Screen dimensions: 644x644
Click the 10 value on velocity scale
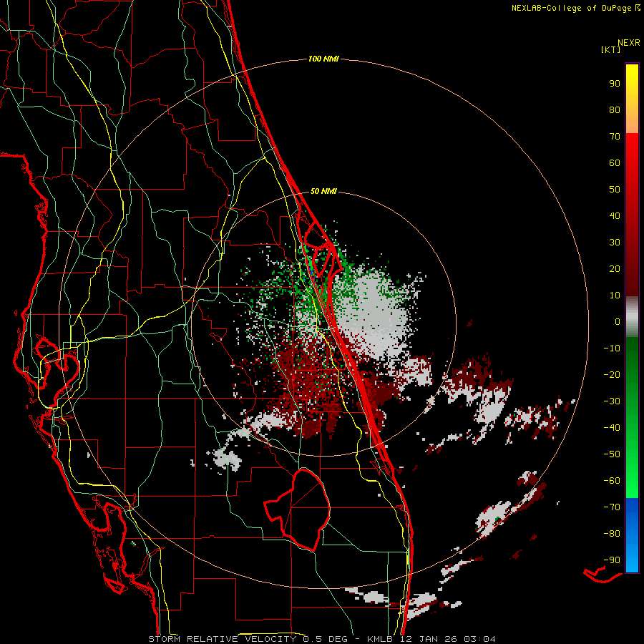(615, 296)
